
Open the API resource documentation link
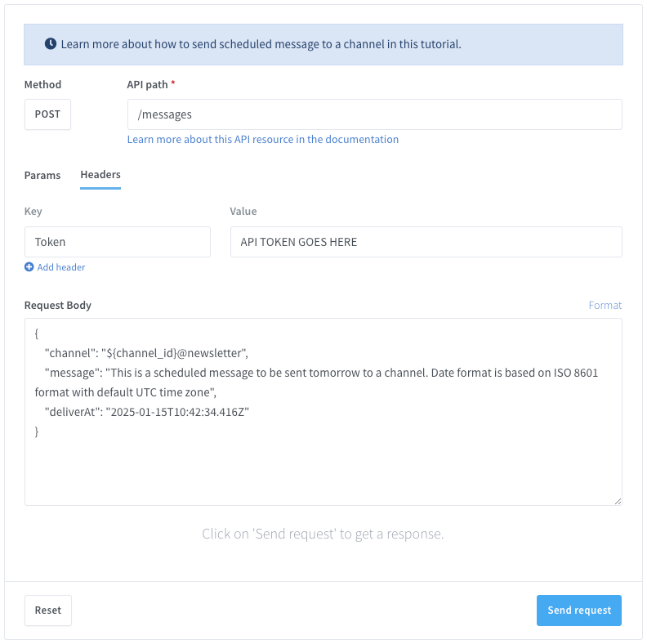click(263, 140)
